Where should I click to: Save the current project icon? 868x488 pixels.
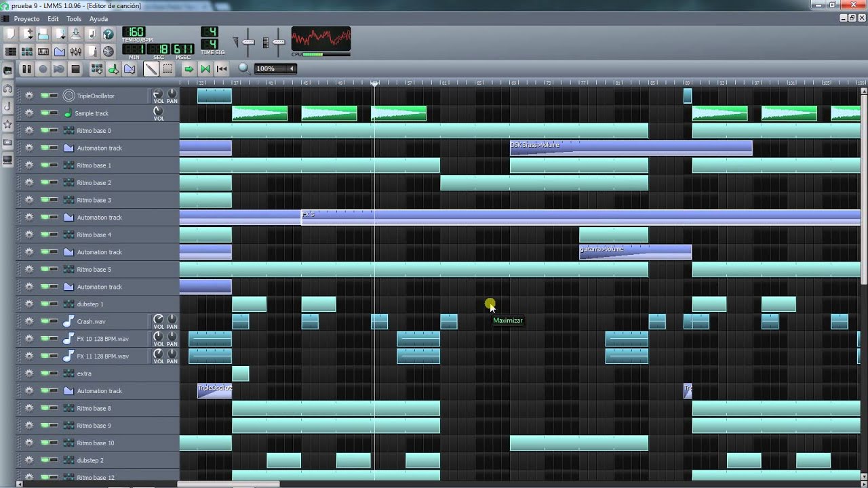point(76,34)
